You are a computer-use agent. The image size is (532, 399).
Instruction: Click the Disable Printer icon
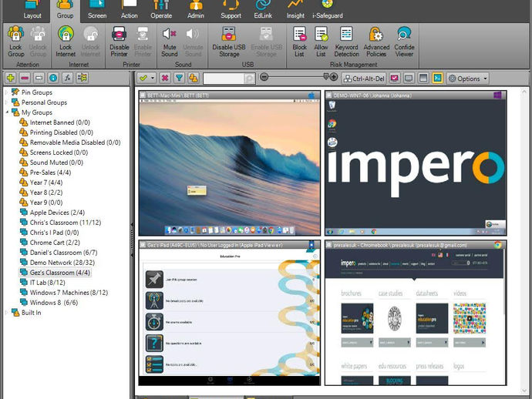[119, 42]
